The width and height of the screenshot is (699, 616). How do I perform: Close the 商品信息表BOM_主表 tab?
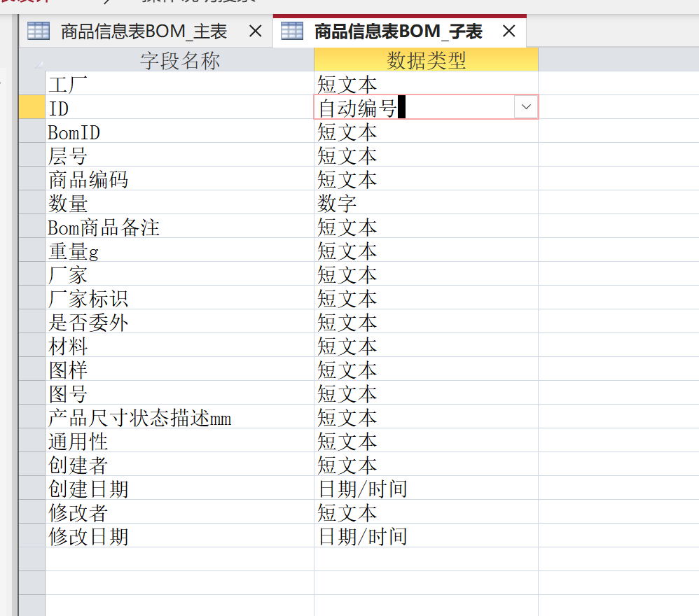pyautogui.click(x=256, y=31)
